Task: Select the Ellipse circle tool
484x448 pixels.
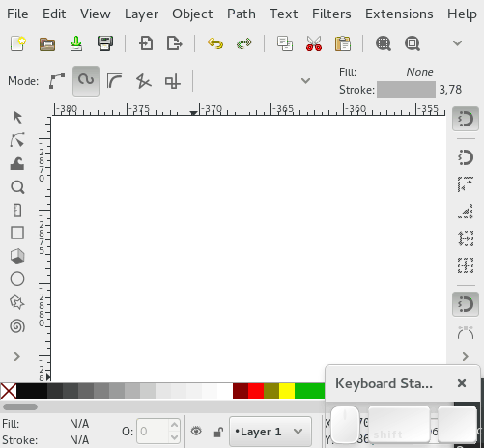Action: point(17,279)
